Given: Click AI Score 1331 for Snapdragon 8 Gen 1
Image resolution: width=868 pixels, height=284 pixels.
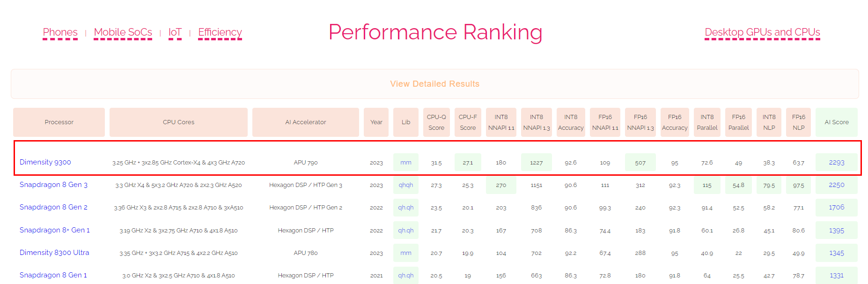Looking at the screenshot, I should point(837,275).
